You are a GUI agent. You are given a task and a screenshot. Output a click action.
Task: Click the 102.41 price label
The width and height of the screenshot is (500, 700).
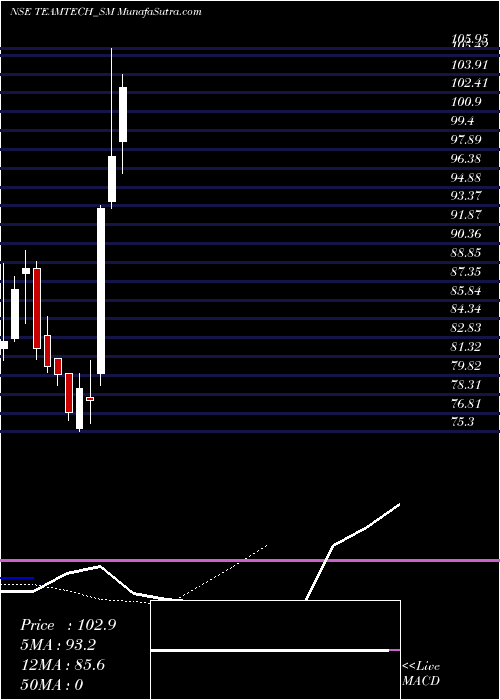tap(467, 83)
